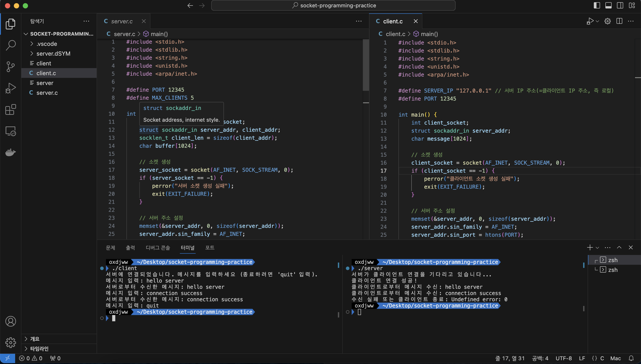
Task: Click the server.c editor vertical scrollbar
Action: 366,65
